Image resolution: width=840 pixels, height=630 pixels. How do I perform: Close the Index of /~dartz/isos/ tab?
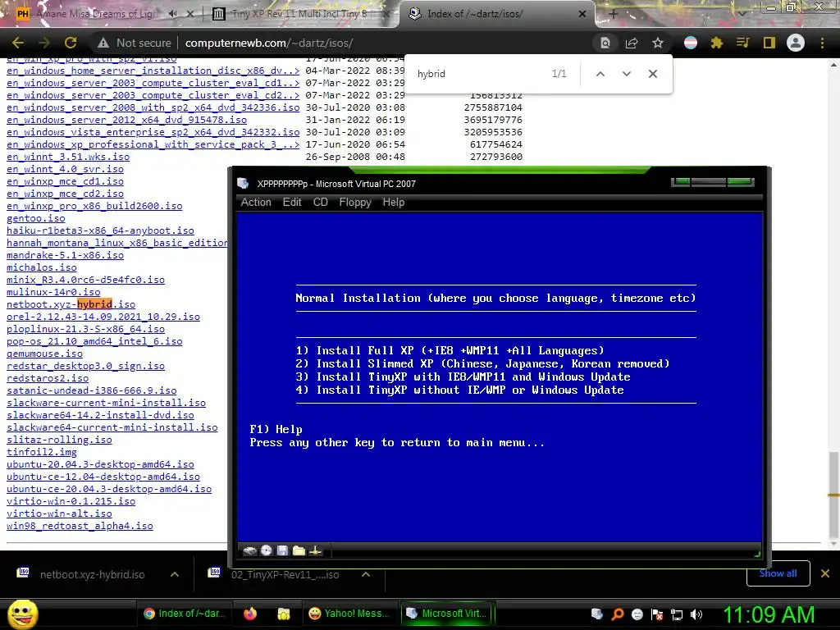click(x=582, y=14)
